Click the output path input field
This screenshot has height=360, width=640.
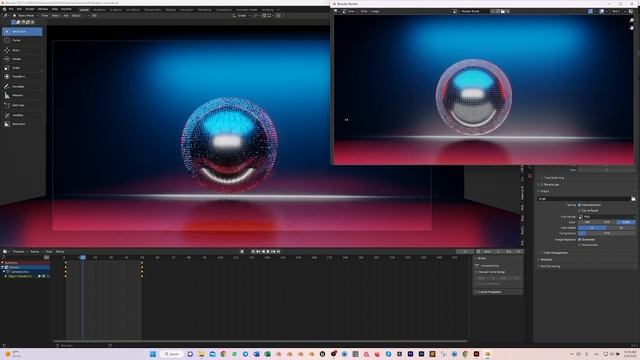[x=584, y=199]
